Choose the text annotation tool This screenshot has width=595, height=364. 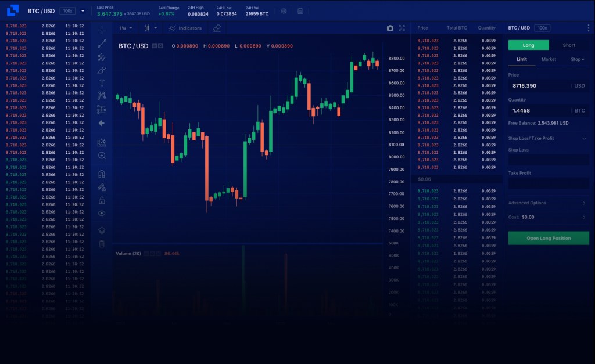(x=102, y=83)
